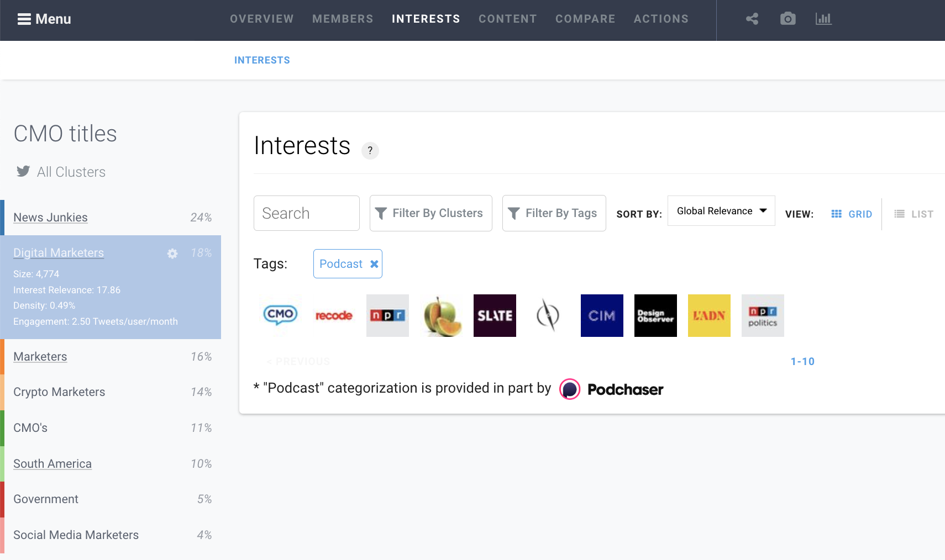Click the 24% value for News Junkies
This screenshot has width=945, height=560.
(x=201, y=218)
